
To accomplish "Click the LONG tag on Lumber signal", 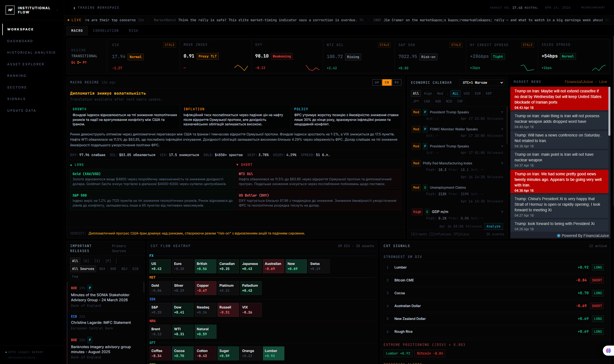I will pos(598,267).
